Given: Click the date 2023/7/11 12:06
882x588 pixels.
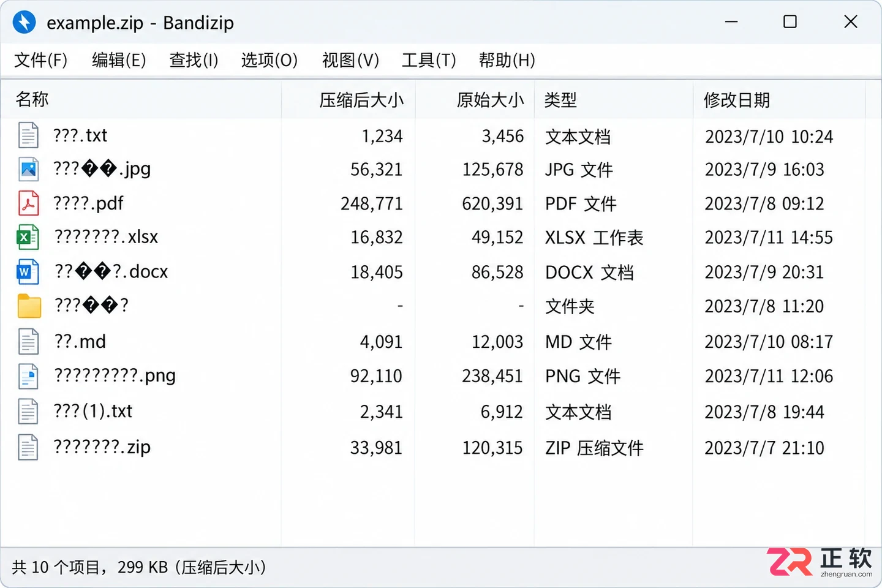Looking at the screenshot, I should coord(769,376).
